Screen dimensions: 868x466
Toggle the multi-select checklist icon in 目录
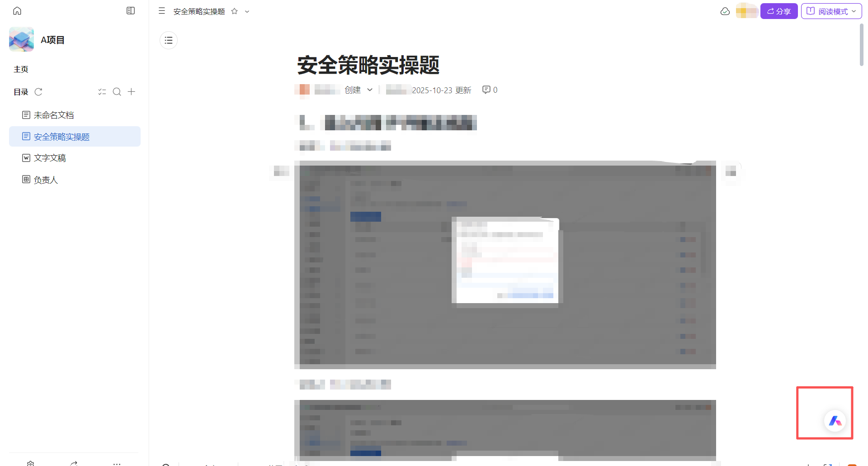102,92
